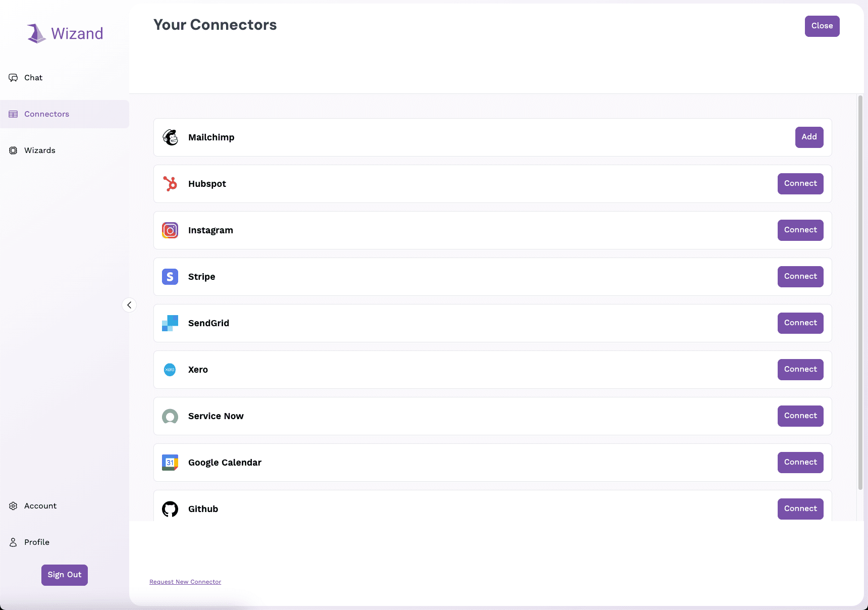Image resolution: width=868 pixels, height=610 pixels.
Task: Click the Instagram camera icon
Action: point(170,230)
